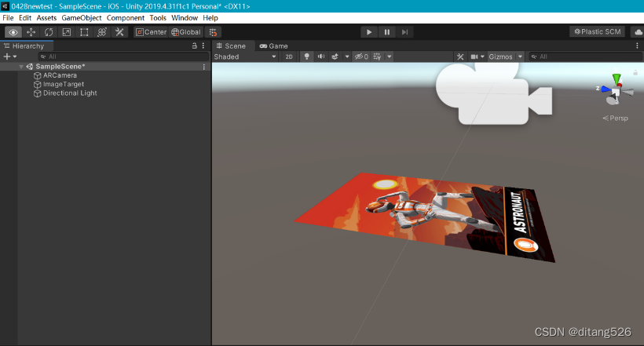The height and width of the screenshot is (346, 644).
Task: Open the Tools menu
Action: 158,17
